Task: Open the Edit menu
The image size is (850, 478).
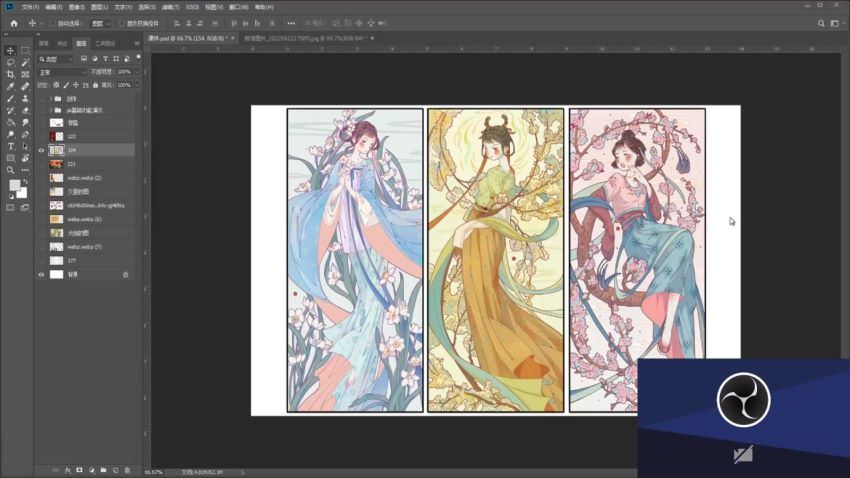Action: tap(54, 7)
